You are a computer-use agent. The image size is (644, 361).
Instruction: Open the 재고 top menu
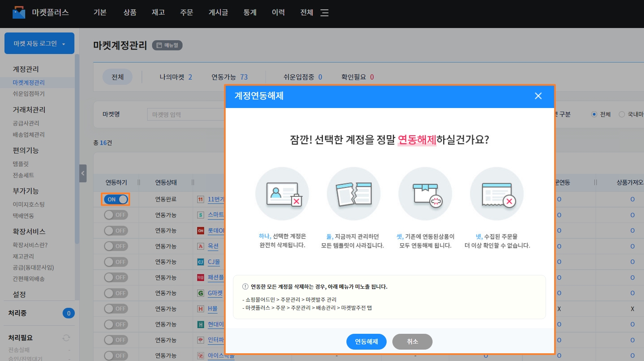point(158,13)
